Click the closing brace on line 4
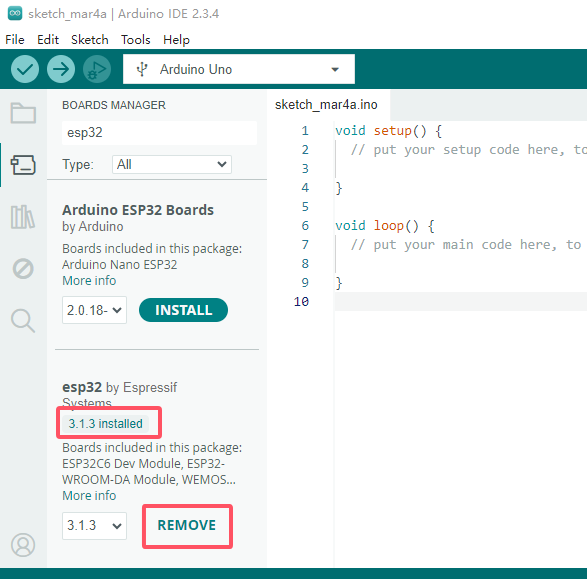 pyautogui.click(x=339, y=188)
